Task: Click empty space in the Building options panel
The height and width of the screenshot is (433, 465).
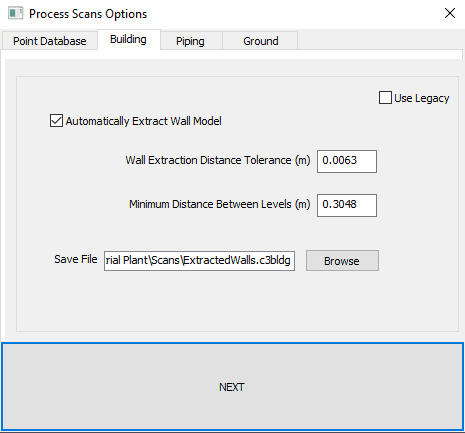Action: pos(233,300)
